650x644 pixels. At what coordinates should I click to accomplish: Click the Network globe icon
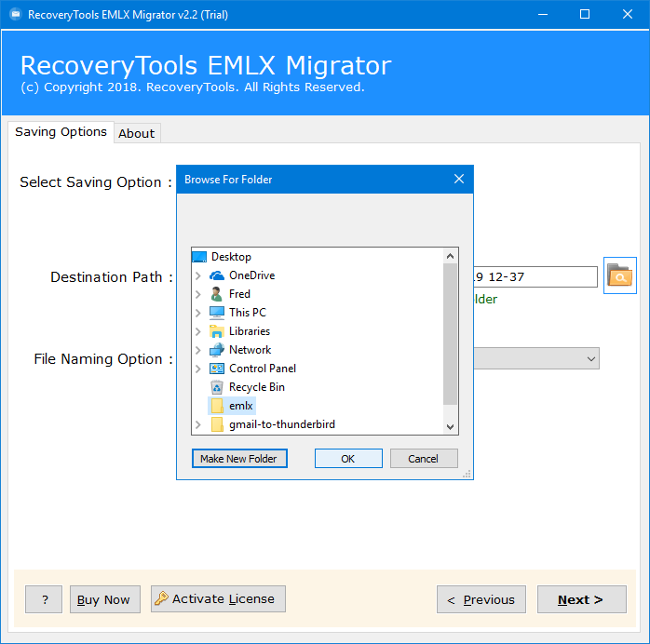click(x=217, y=350)
